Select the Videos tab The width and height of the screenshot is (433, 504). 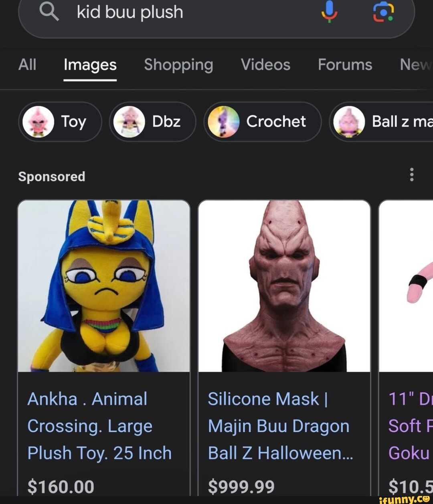(x=265, y=65)
